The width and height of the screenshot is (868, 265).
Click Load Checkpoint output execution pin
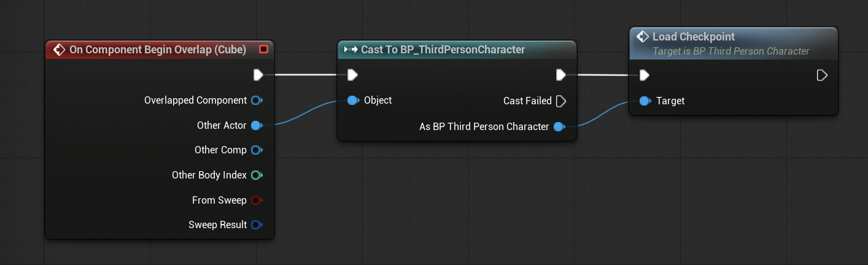pyautogui.click(x=823, y=75)
